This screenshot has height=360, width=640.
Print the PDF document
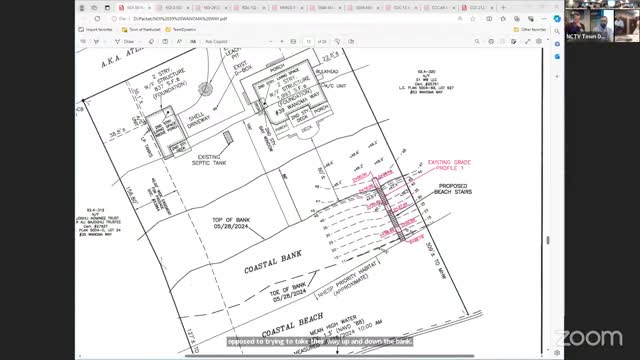491,42
